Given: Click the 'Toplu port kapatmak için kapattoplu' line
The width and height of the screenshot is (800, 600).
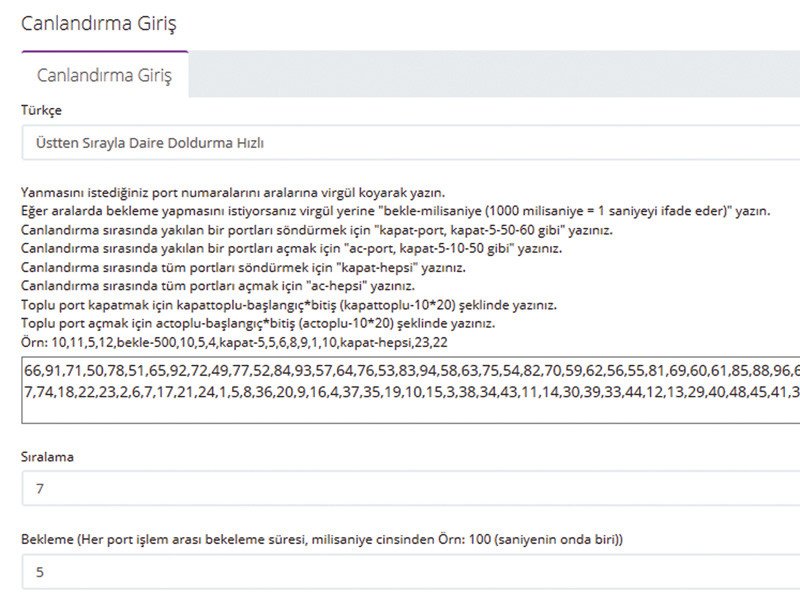Looking at the screenshot, I should click(x=289, y=305).
